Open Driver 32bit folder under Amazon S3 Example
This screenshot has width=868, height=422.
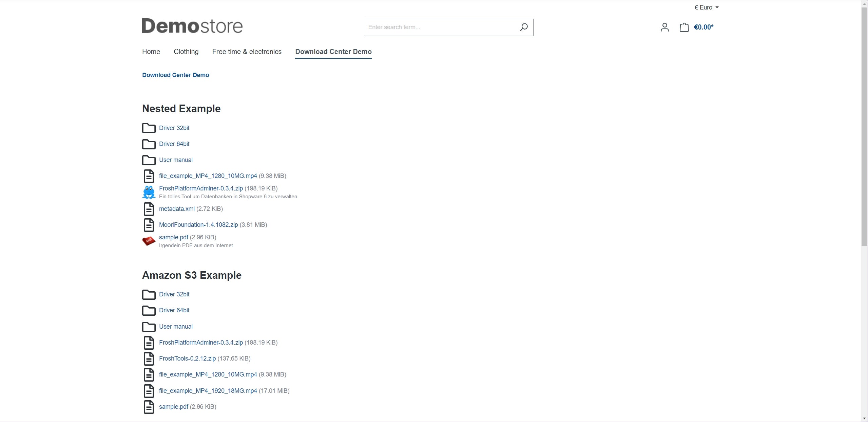coord(174,294)
